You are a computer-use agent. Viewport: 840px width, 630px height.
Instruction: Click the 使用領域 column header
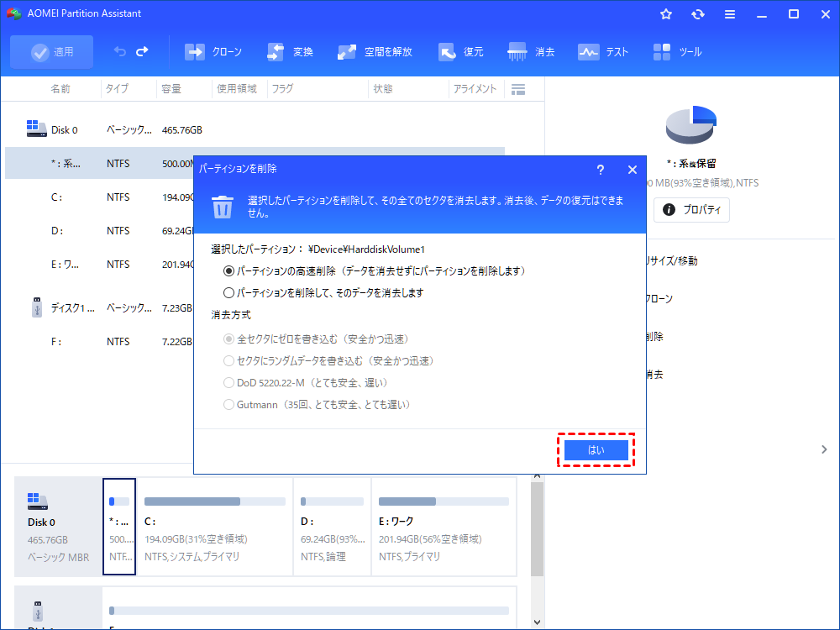pyautogui.click(x=237, y=89)
